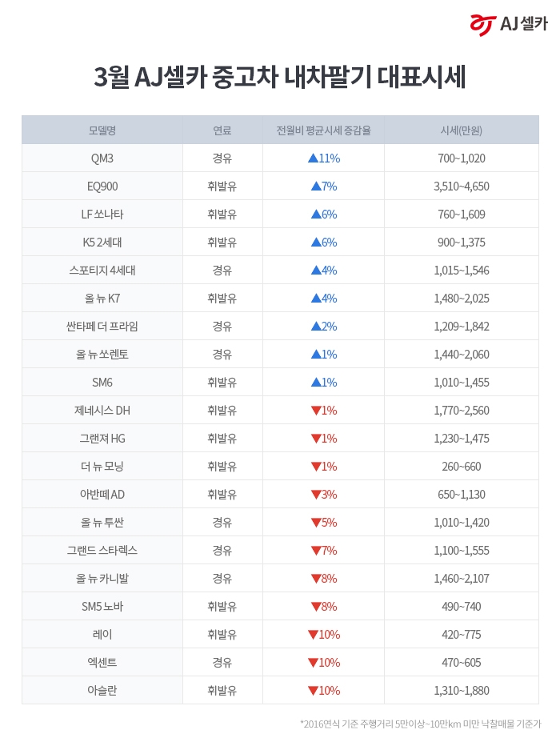Click the blue up arrow in the 싼타페 더 프라임 row

(316, 327)
